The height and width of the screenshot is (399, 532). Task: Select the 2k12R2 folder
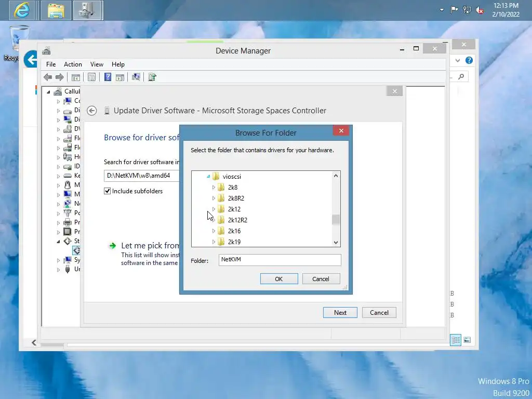pos(237,220)
